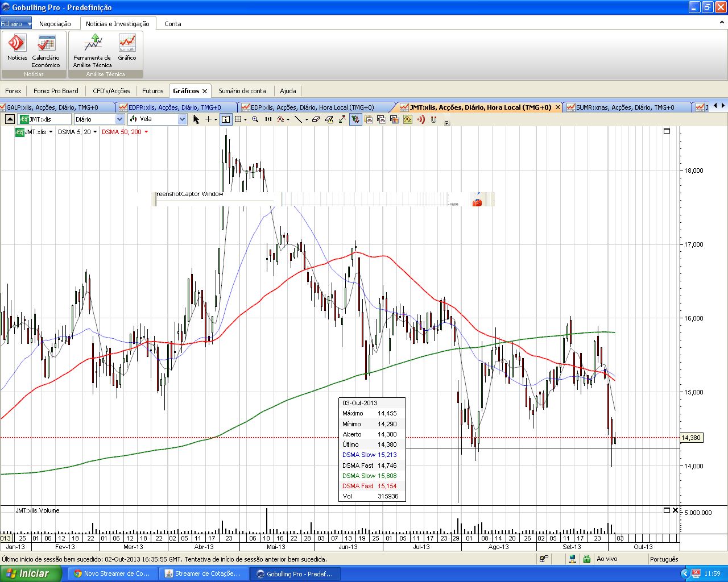Click the Iniciar start button

pos(28,573)
